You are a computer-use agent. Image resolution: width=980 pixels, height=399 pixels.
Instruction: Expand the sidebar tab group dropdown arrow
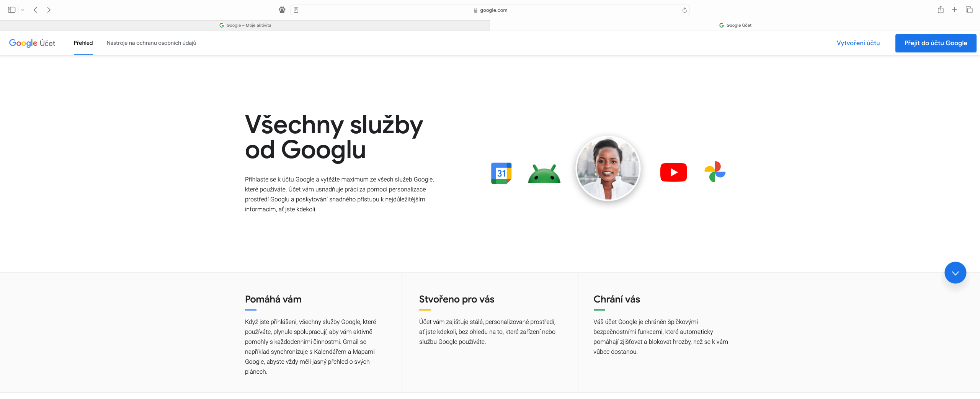(23, 10)
